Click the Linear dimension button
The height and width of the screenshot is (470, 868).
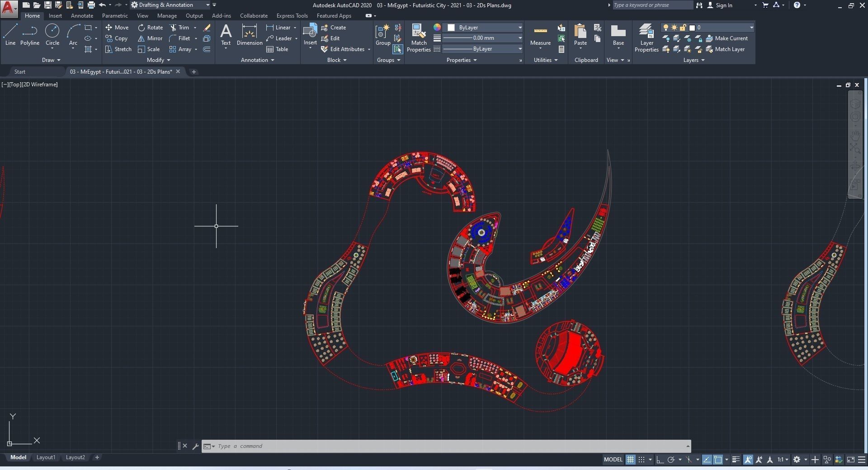278,28
